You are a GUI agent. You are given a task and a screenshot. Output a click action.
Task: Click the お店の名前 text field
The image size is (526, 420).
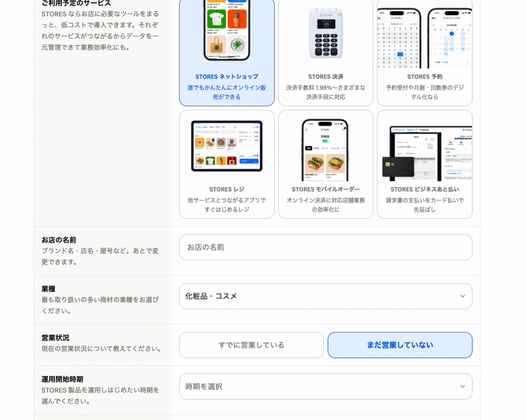[325, 247]
